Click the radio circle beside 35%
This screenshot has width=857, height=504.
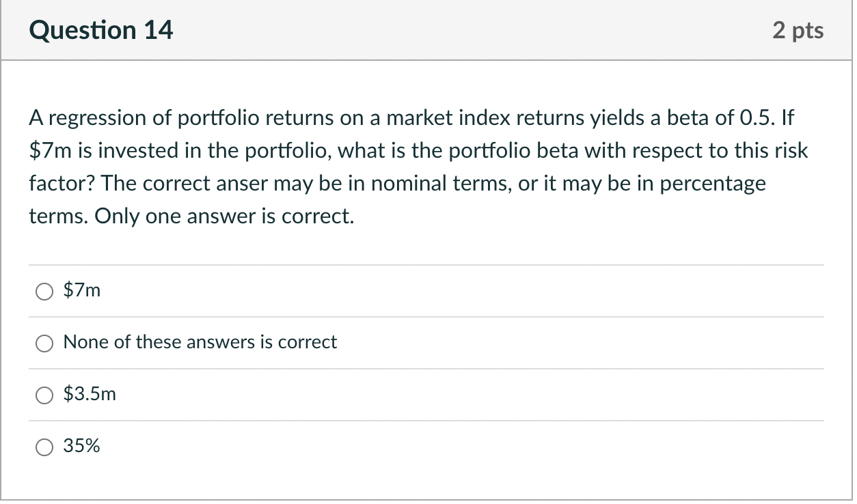(x=44, y=447)
